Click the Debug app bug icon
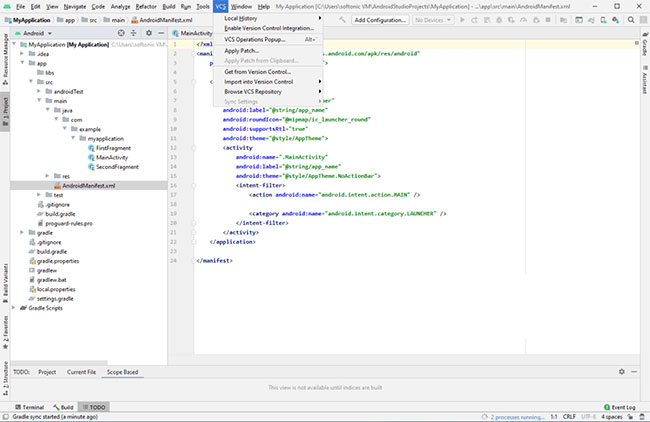The height and width of the screenshot is (422, 650). pyautogui.click(x=499, y=20)
